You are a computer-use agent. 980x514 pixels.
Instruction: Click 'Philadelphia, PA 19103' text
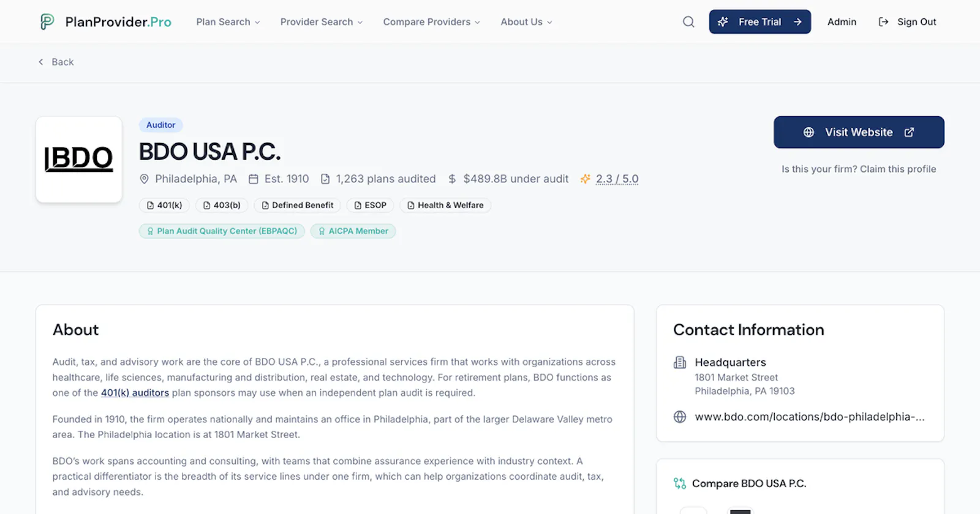pyautogui.click(x=745, y=391)
